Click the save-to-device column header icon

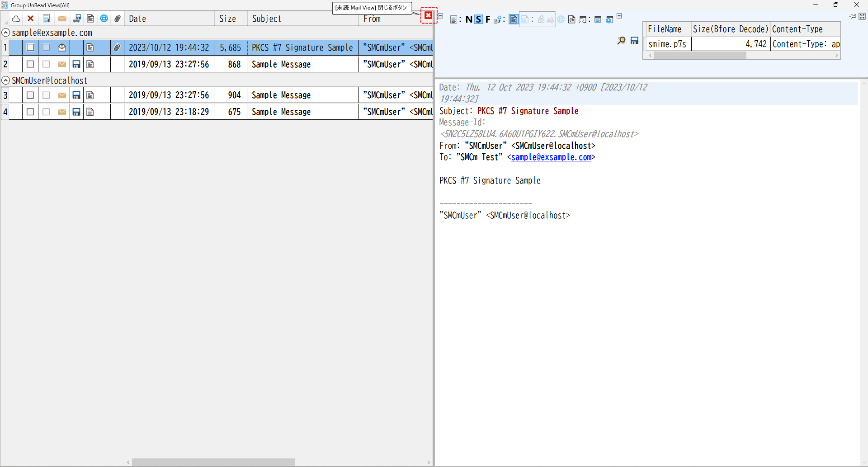point(77,19)
